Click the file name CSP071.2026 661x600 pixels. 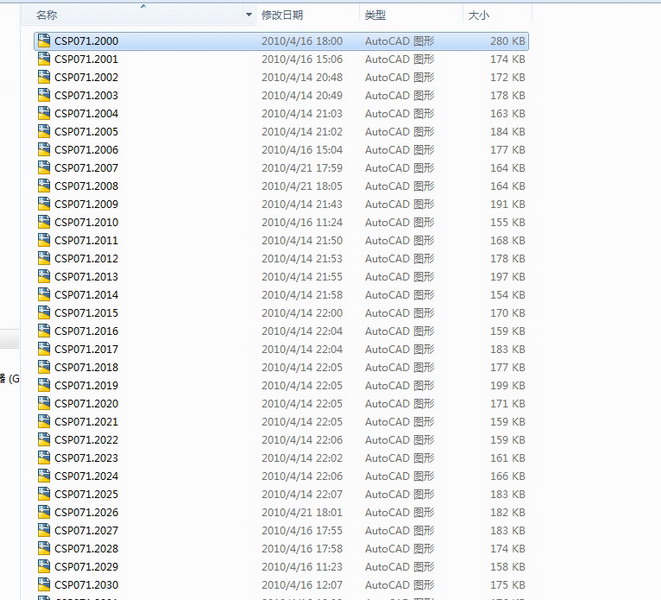coord(86,512)
